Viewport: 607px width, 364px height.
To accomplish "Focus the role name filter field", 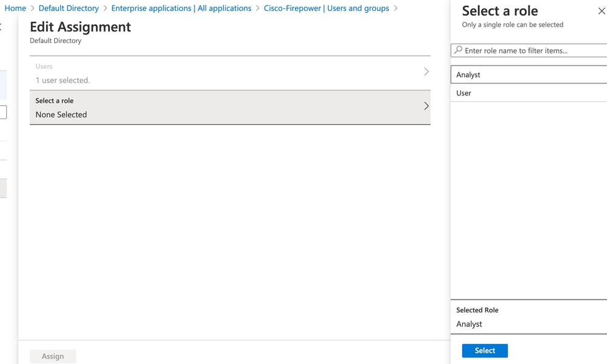I will pyautogui.click(x=529, y=50).
